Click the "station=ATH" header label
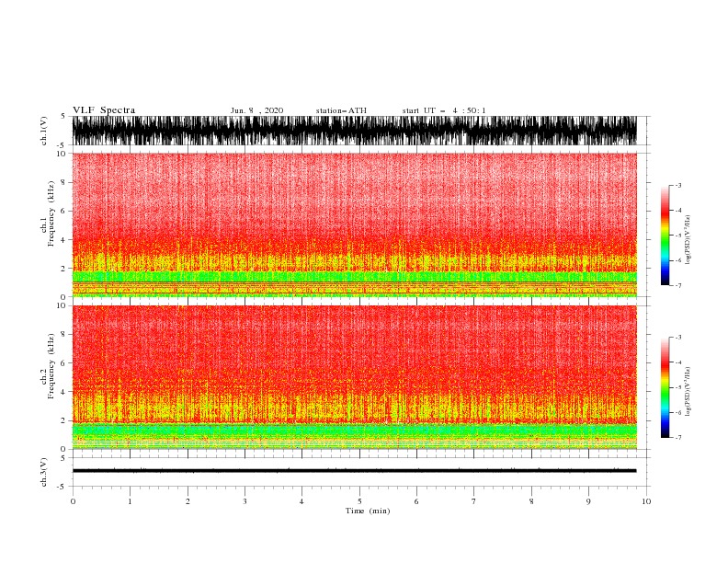This screenshot has width=728, height=563. pyautogui.click(x=341, y=110)
